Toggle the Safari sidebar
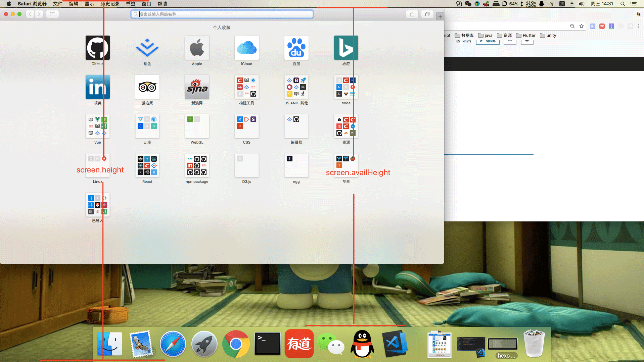 [52, 14]
